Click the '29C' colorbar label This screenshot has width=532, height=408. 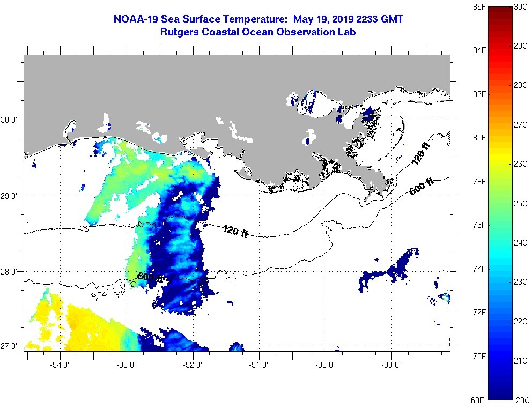pos(521,46)
